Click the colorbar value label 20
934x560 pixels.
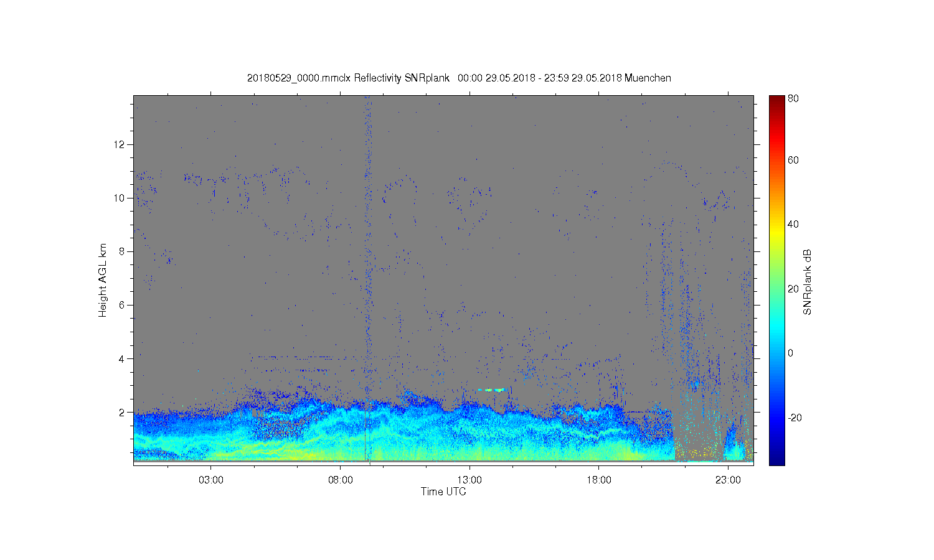(793, 289)
